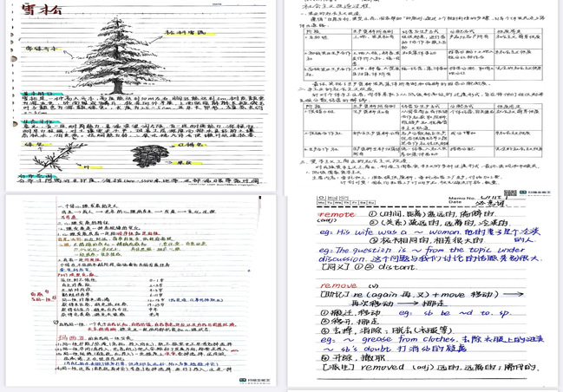Click the red word remote
The width and height of the screenshot is (563, 392).
click(336, 213)
